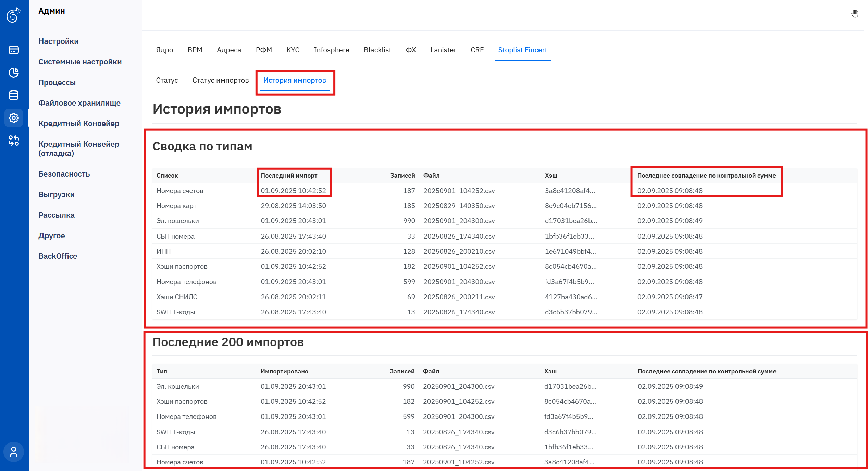Click hash 8c9c04eb7156...
Screen dimensions: 868x471
[571, 206]
